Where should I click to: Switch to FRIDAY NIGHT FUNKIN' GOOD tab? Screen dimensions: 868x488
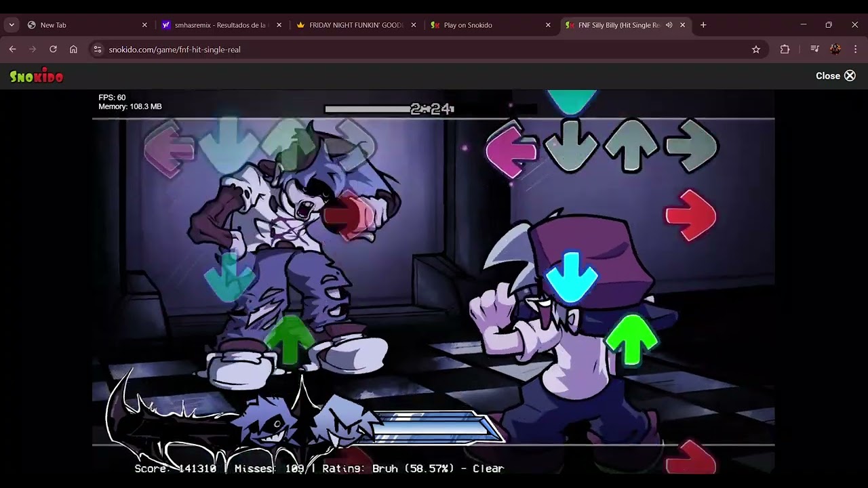click(357, 25)
